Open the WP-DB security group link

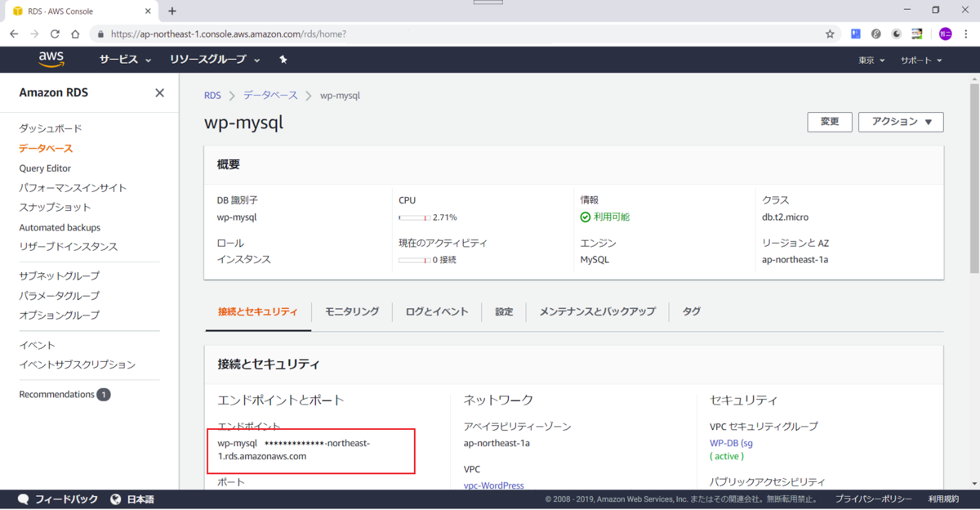point(729,442)
